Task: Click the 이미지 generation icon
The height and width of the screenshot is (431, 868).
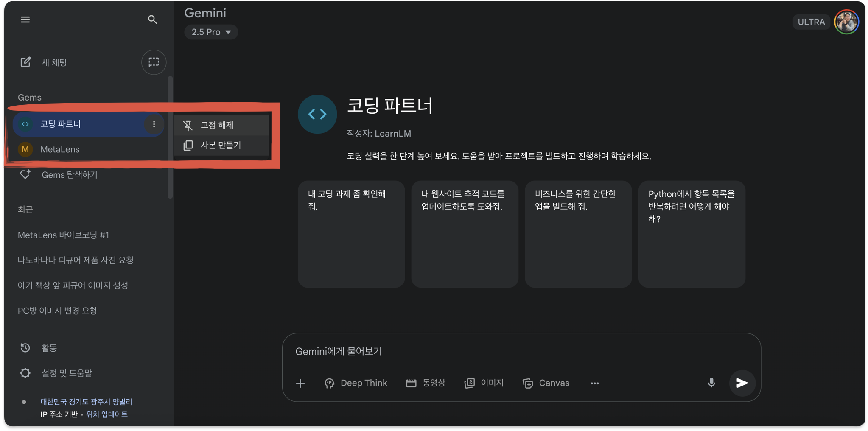Action: (469, 383)
